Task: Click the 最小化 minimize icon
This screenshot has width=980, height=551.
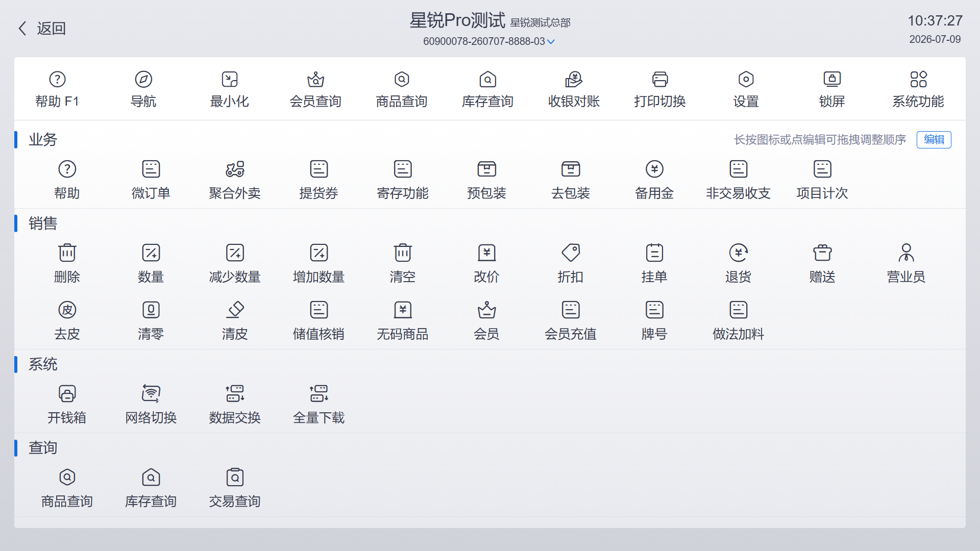Action: pos(230,90)
